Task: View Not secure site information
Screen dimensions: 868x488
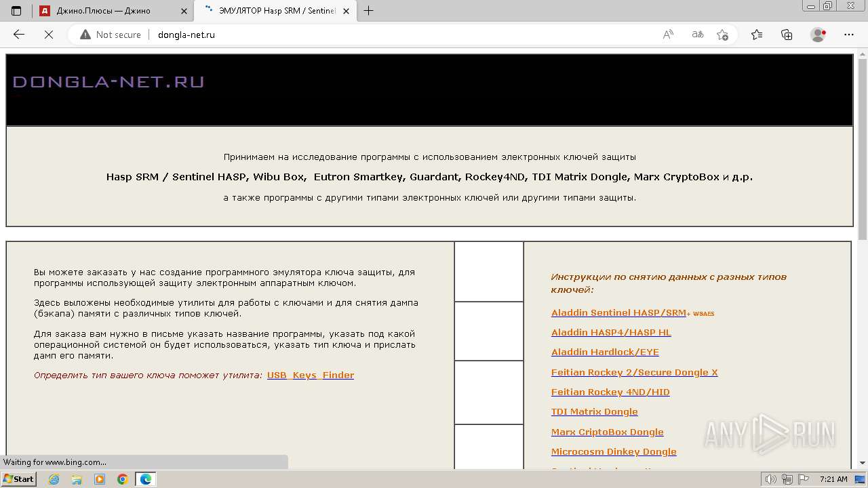Action: (x=111, y=35)
